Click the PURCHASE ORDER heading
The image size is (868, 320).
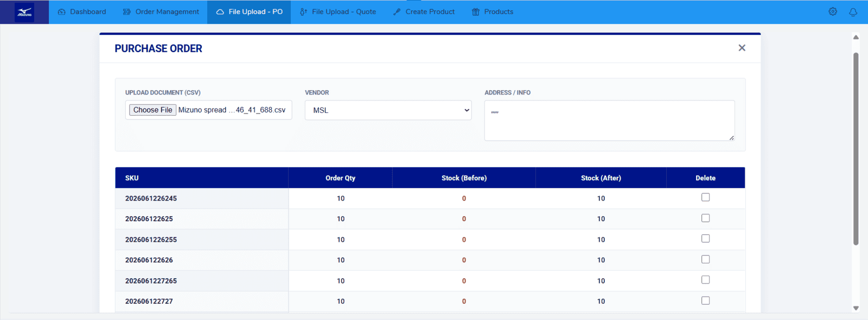pos(158,48)
